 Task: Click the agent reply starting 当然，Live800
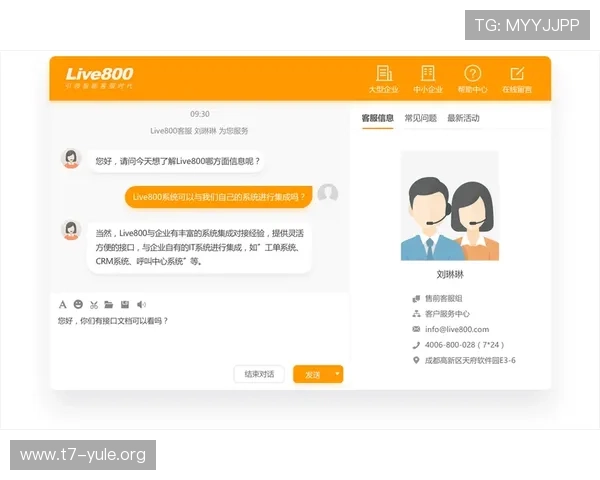(199, 247)
